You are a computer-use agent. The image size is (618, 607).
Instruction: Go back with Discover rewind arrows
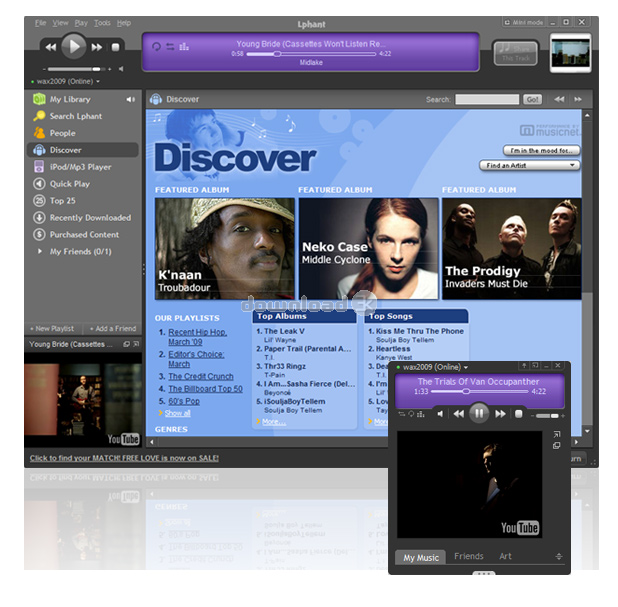(x=559, y=99)
